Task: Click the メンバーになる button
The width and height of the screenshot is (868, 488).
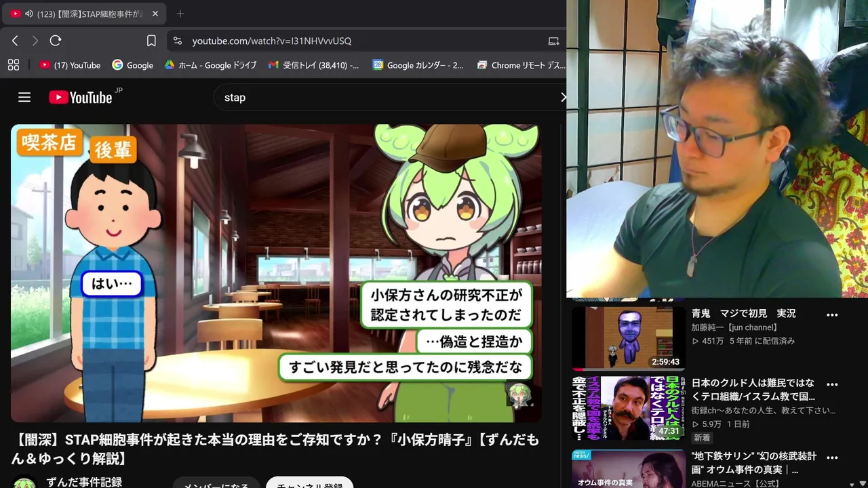Action: tap(216, 483)
